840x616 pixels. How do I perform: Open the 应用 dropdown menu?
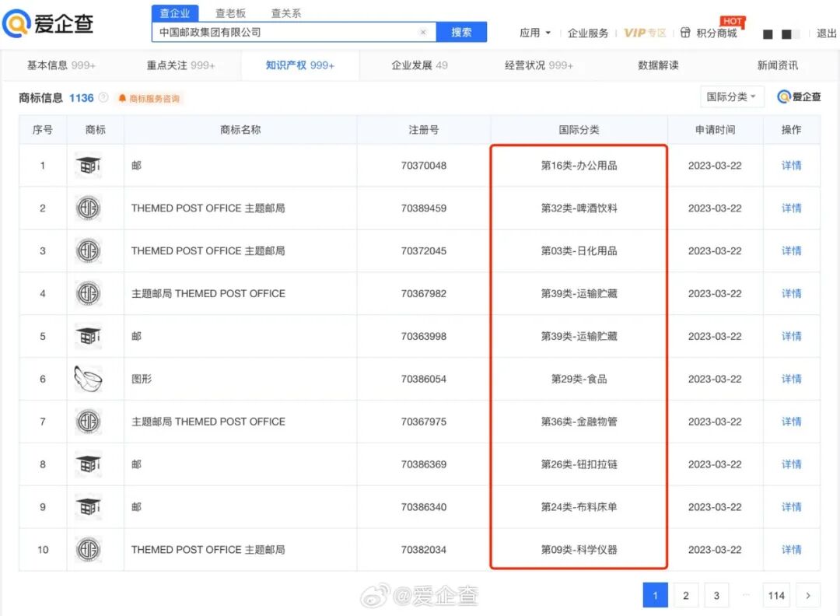point(535,33)
